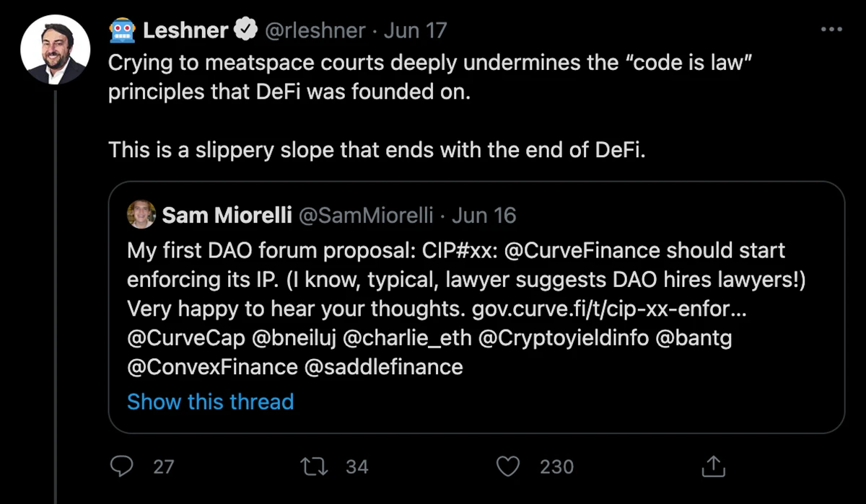Open the Sam Miorelli display name
Image resolution: width=866 pixels, height=504 pixels.
227,215
